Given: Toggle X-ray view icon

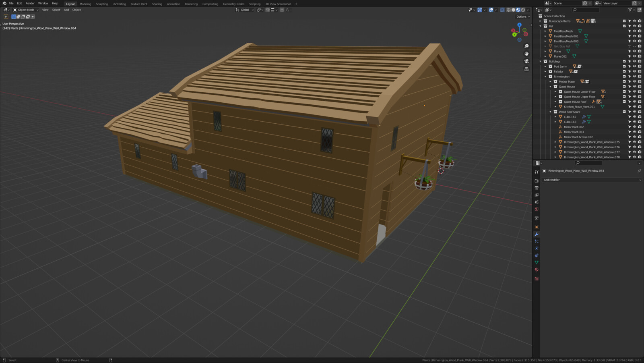Looking at the screenshot, I should (x=502, y=10).
